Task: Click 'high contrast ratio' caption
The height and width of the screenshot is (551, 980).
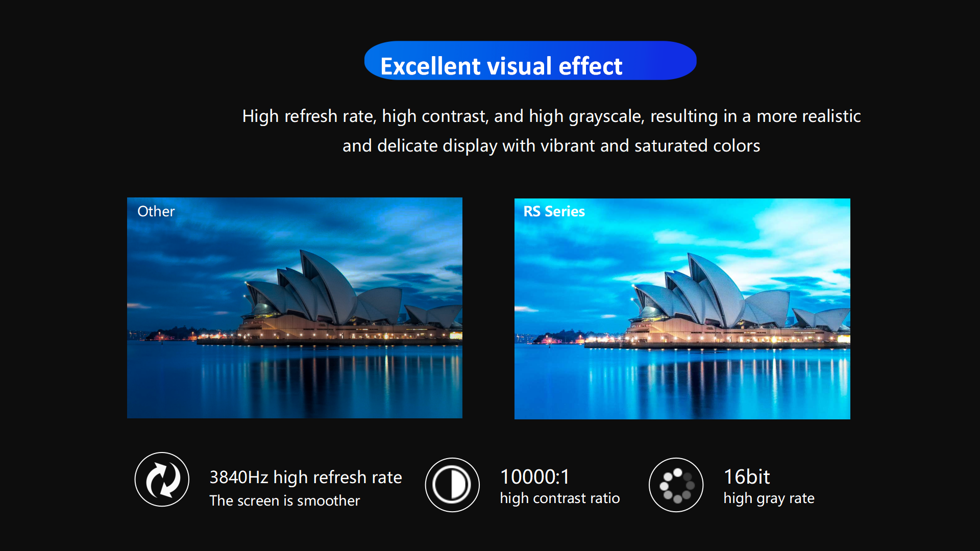Action: coord(559,498)
